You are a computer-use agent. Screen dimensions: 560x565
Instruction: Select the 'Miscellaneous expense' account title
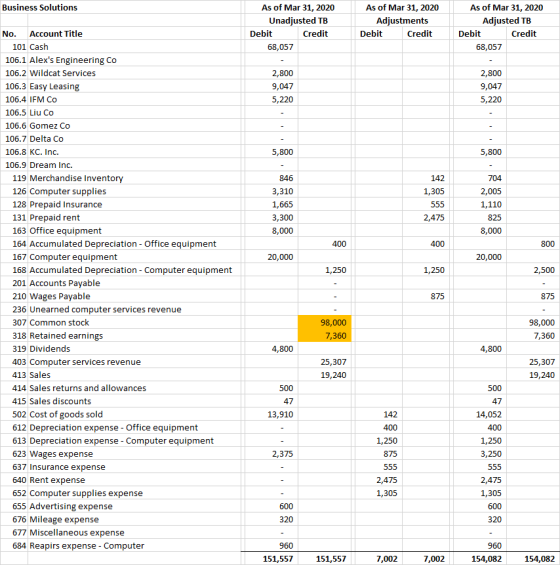click(77, 533)
